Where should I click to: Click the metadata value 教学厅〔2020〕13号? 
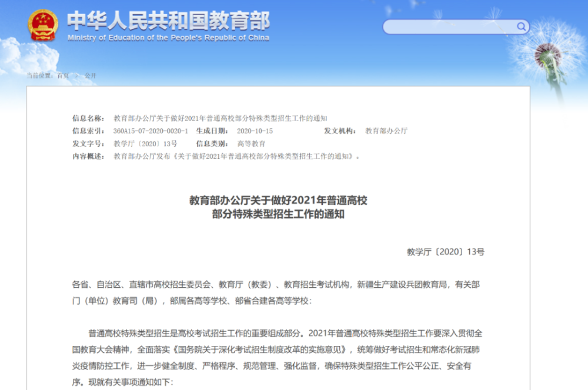[x=145, y=144]
